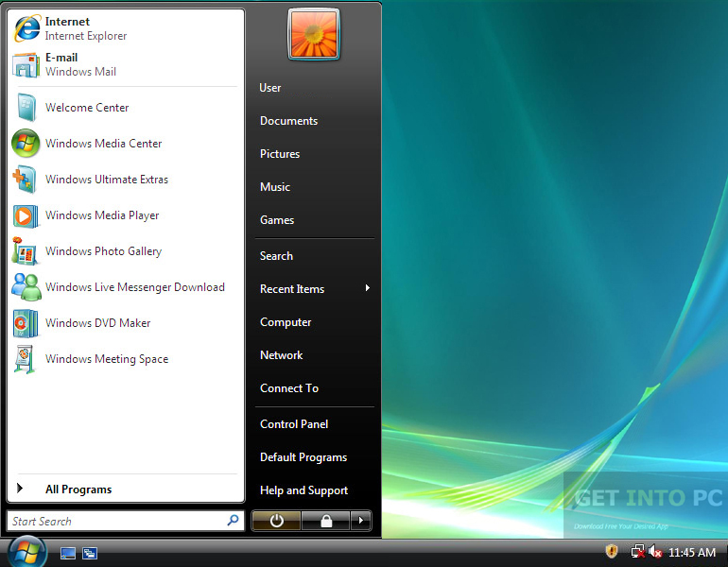Screen dimensions: 728x567
Task: Open Pictures folder link
Action: pos(280,154)
